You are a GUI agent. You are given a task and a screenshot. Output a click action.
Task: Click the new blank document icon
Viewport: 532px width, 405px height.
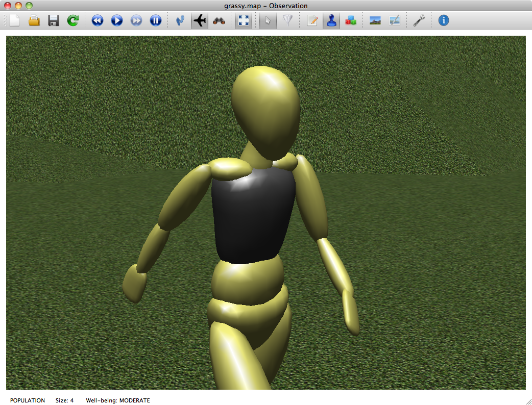pyautogui.click(x=14, y=20)
